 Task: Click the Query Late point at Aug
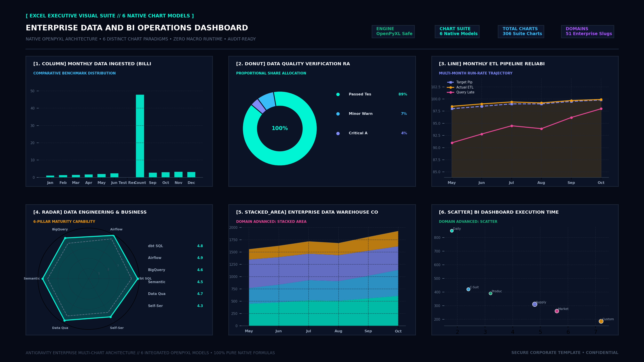pyautogui.click(x=541, y=129)
